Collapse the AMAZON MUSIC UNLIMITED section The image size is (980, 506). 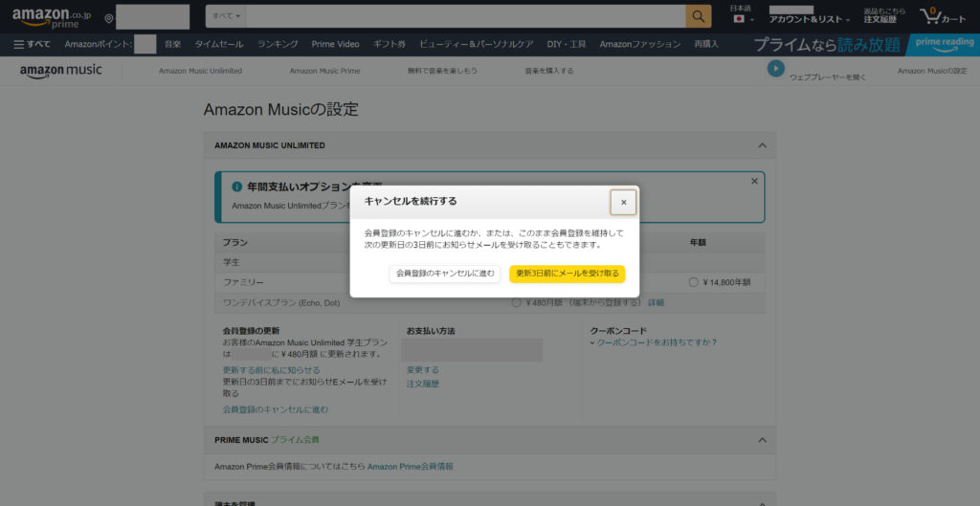click(x=762, y=145)
